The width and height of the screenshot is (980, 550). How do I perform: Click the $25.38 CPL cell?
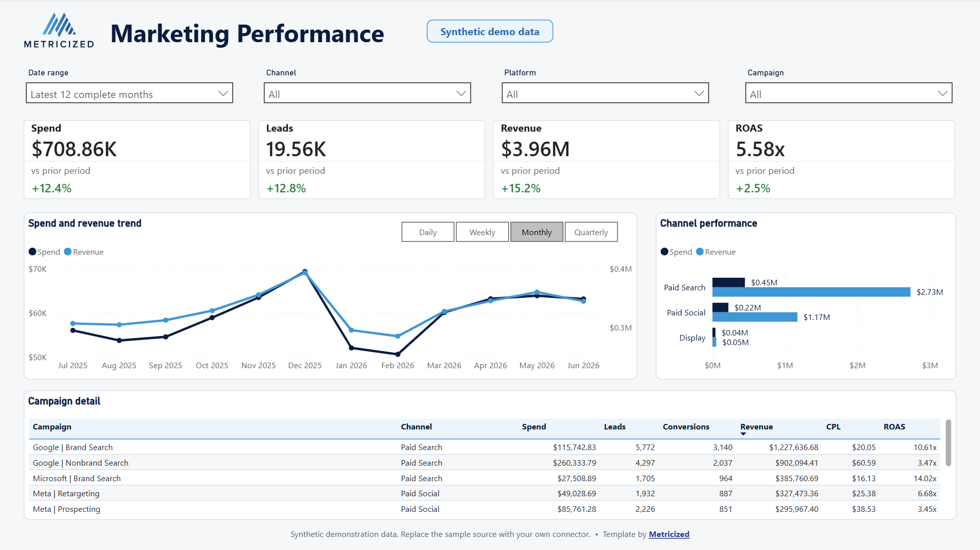click(864, 493)
